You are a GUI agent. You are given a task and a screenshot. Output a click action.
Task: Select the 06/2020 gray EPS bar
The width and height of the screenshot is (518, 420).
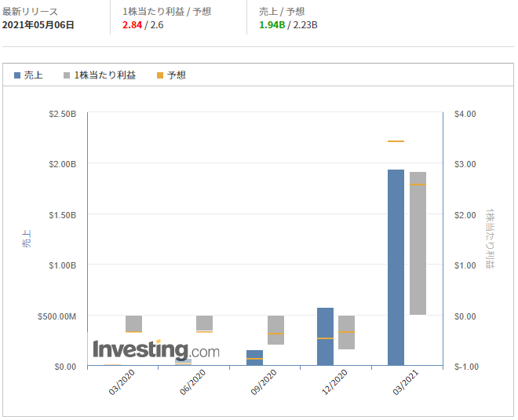[x=205, y=323]
